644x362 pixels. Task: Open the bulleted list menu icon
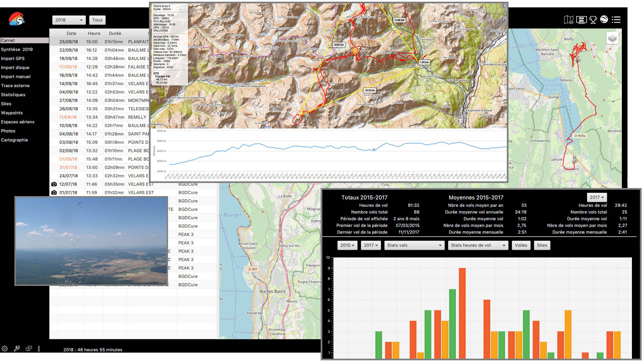click(616, 20)
